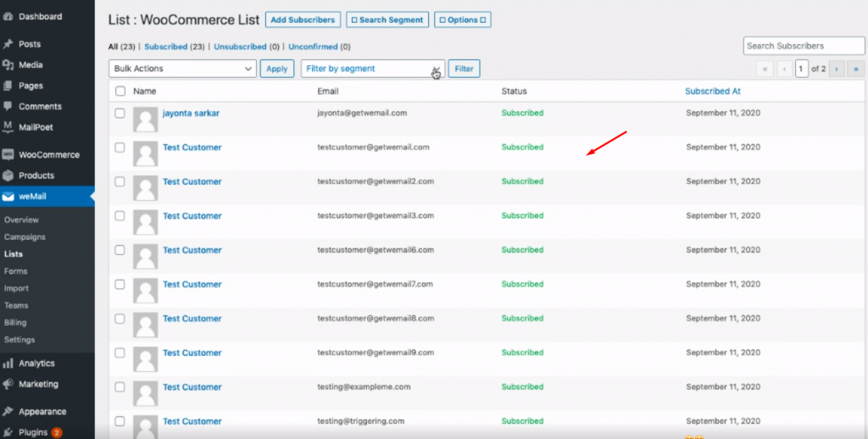The image size is (868, 439).
Task: Show Unsubscribed (0) filter link
Action: [x=247, y=47]
